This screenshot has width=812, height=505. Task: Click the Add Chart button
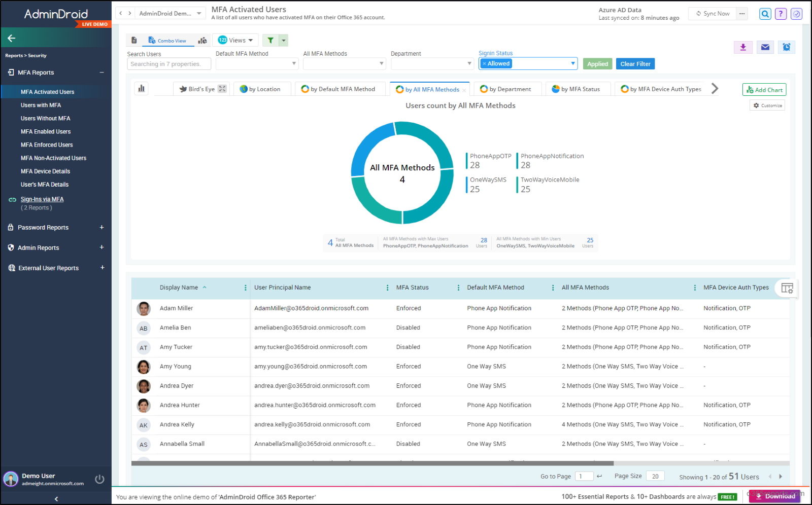(x=764, y=90)
